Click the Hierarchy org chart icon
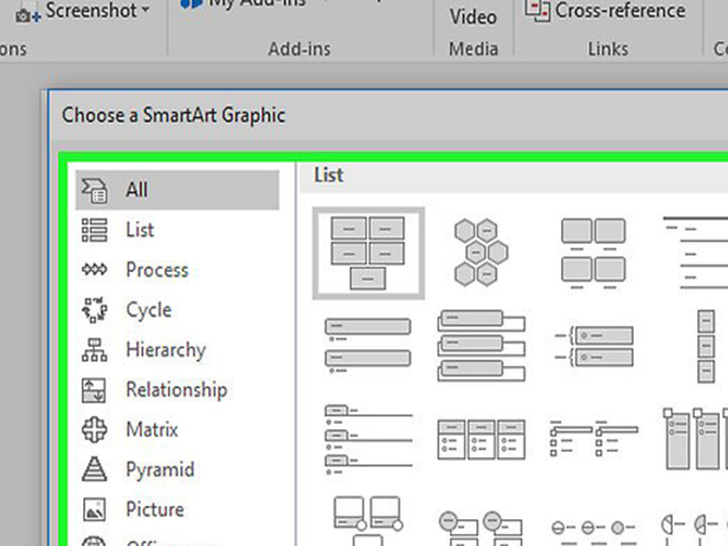 (x=94, y=350)
